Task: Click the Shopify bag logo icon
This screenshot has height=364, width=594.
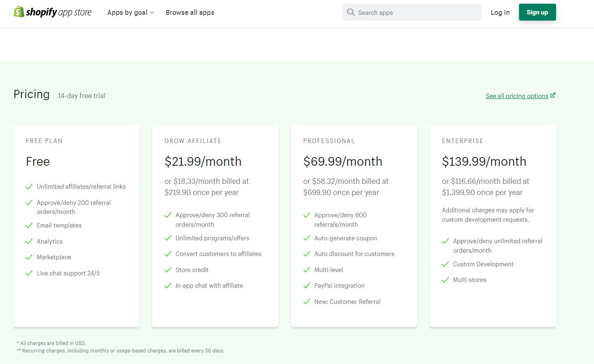Action: (19, 12)
